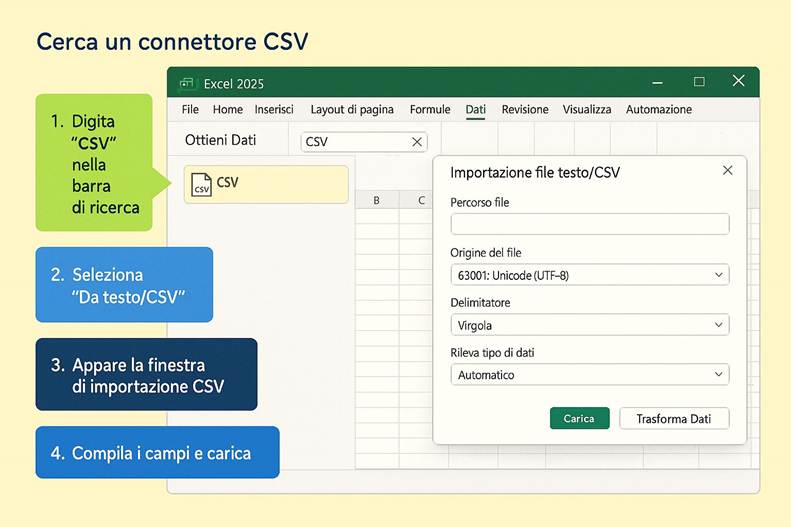Screen dimensions: 791x527
Task: Select column header C
Action: coord(416,200)
